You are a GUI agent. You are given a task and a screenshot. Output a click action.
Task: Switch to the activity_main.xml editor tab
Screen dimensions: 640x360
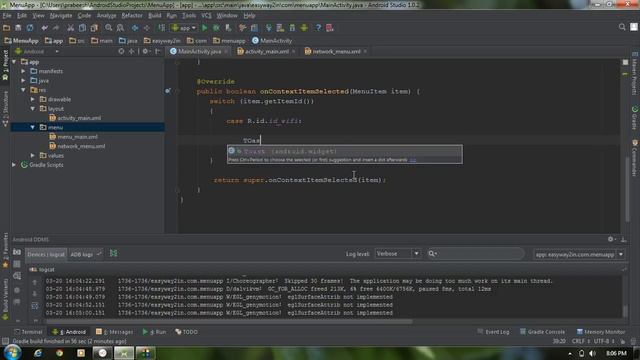coord(266,51)
